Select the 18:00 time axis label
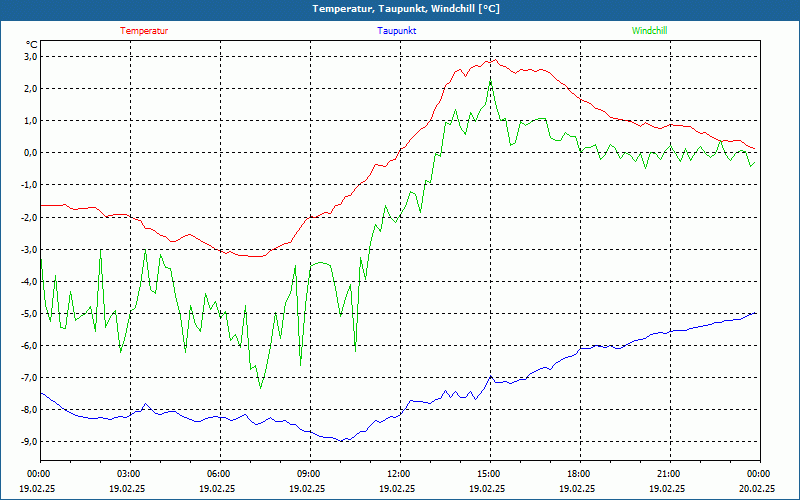Screen dimensions: 800x500 point(579,473)
